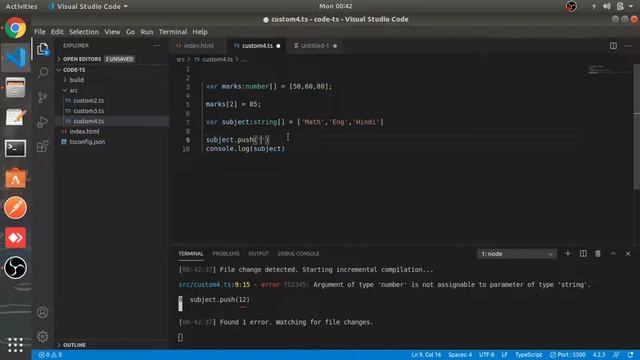640x360 pixels.
Task: Open tsconfig.json in the explorer
Action: pos(87,142)
